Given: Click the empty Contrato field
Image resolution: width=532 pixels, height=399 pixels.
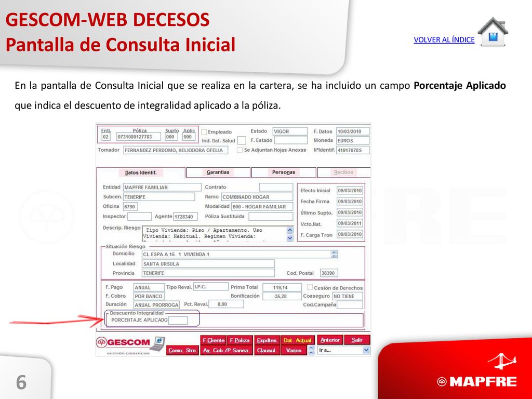Looking at the screenshot, I should tap(276, 187).
